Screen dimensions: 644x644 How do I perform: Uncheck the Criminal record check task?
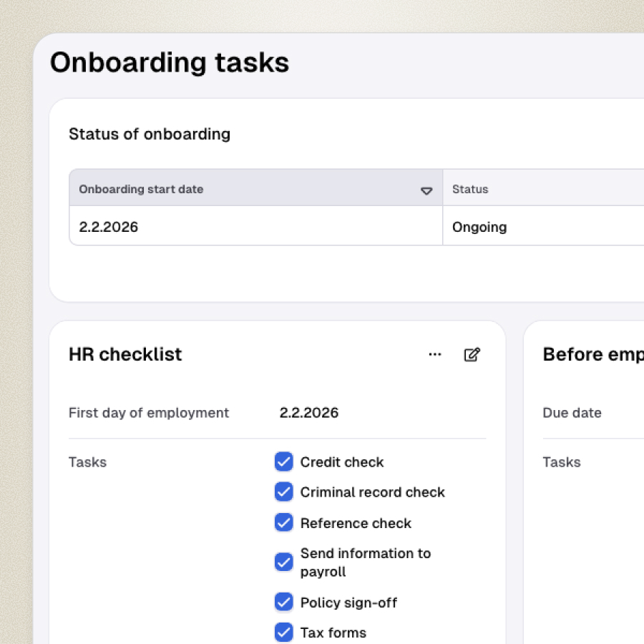click(284, 492)
